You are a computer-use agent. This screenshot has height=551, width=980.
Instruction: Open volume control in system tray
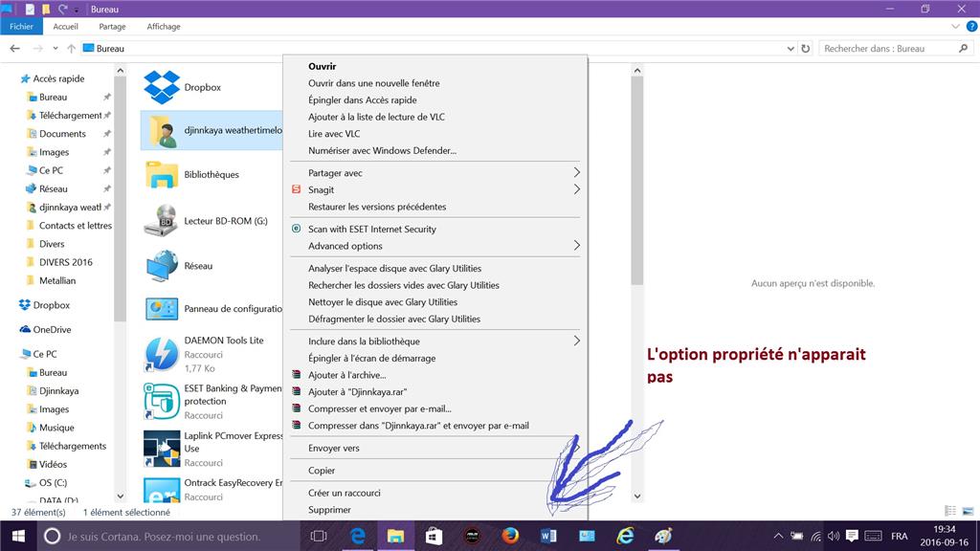coord(834,536)
